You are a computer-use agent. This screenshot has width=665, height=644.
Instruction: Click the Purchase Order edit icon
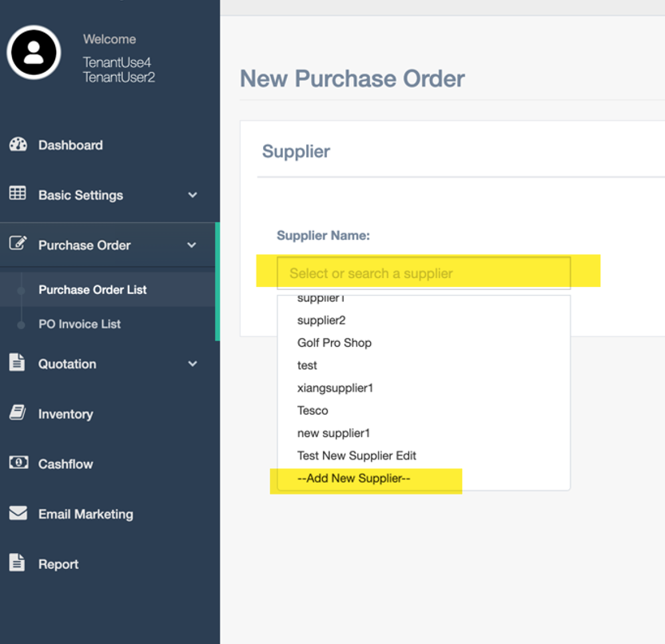(18, 244)
